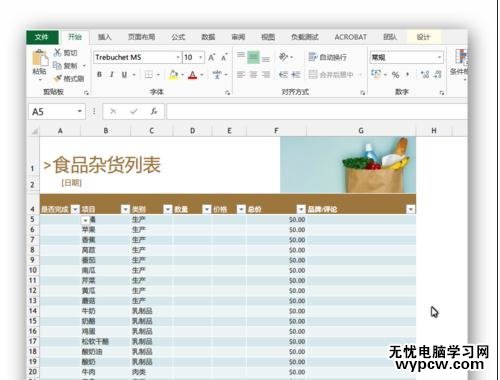Increase decimal places
The height and width of the screenshot is (380, 500).
(425, 75)
